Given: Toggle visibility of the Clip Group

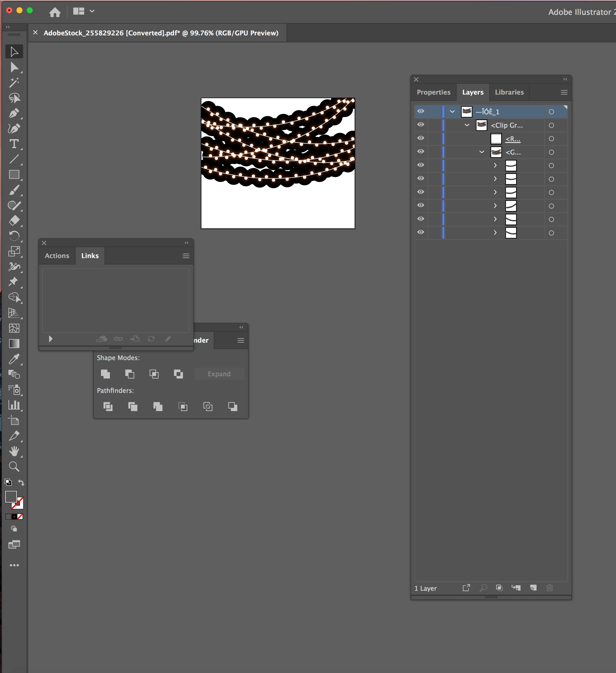Looking at the screenshot, I should tap(421, 125).
